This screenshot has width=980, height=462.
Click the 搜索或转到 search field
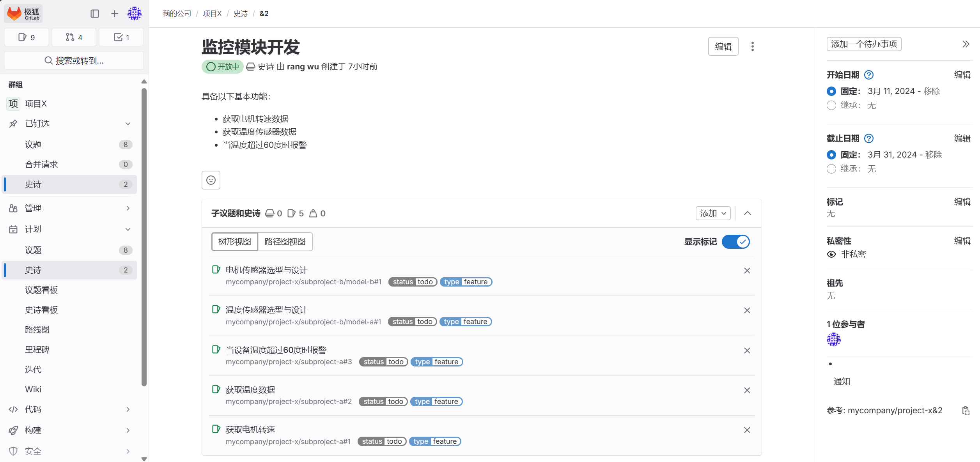pos(73,60)
